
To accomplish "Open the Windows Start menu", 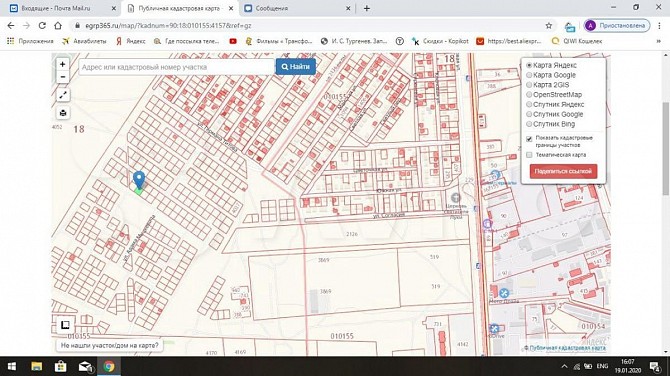I will click(12, 366).
